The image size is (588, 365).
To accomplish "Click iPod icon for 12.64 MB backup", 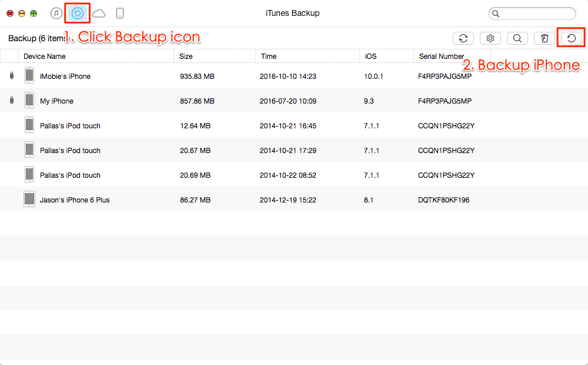I will pyautogui.click(x=29, y=125).
